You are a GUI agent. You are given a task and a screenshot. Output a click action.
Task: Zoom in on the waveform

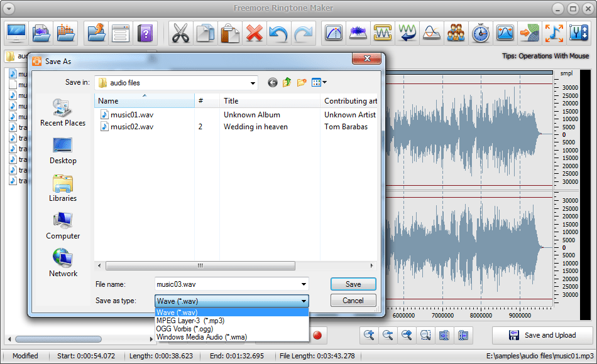pos(370,335)
